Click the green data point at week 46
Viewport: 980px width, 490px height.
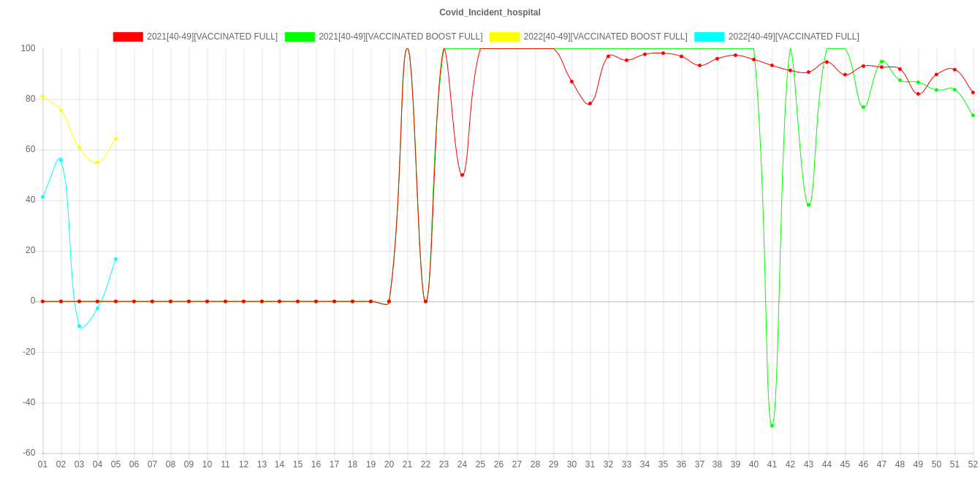[863, 107]
